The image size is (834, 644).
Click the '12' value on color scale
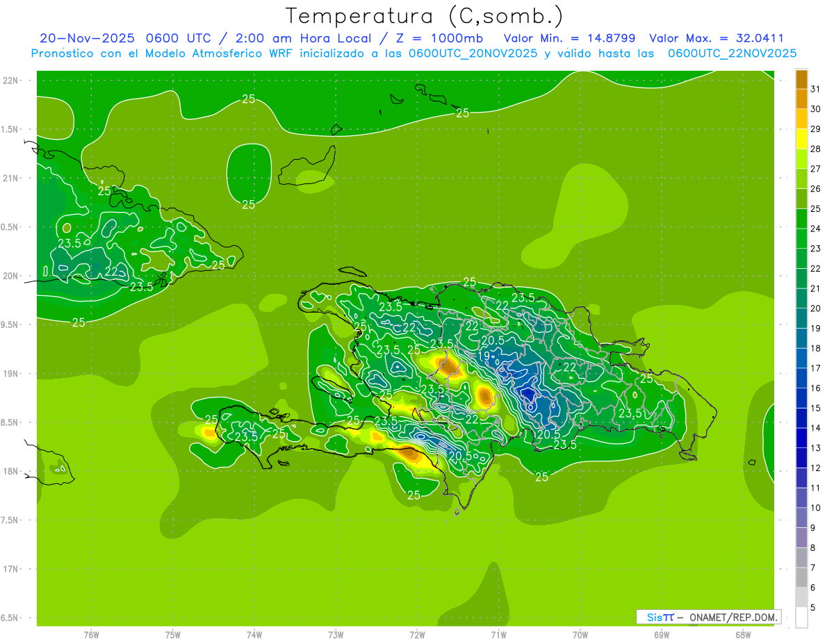coord(815,468)
